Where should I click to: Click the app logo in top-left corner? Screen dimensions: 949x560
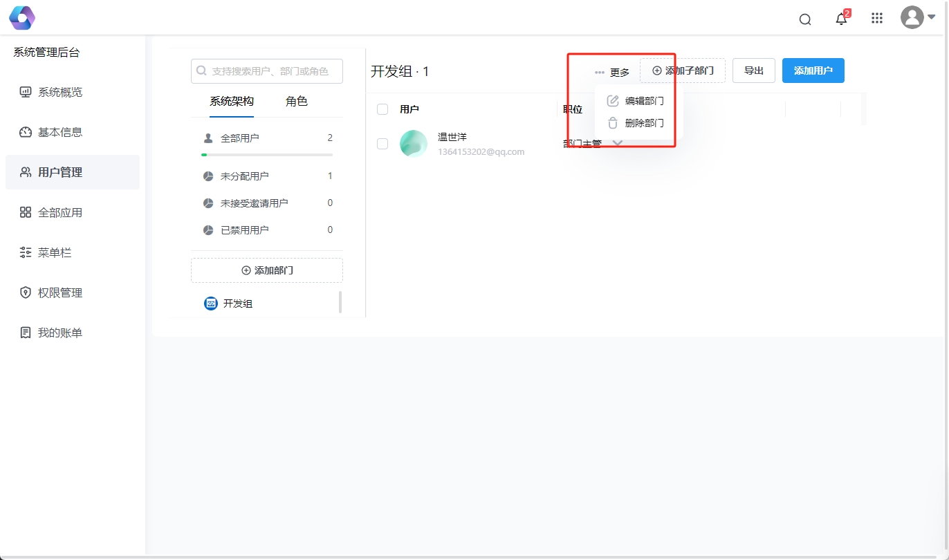click(22, 18)
